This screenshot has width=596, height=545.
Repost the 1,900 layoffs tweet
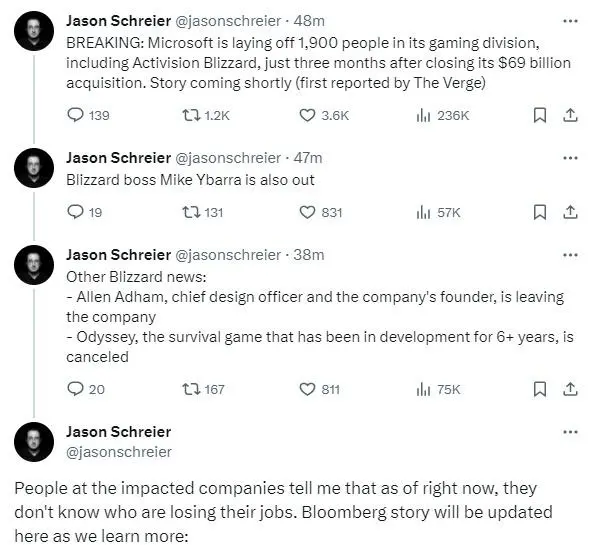tap(191, 115)
